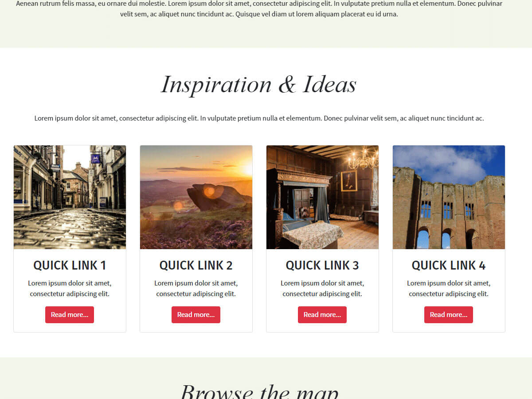Select the QUICK LINK 1 card title
The height and width of the screenshot is (399, 532).
[x=70, y=265]
